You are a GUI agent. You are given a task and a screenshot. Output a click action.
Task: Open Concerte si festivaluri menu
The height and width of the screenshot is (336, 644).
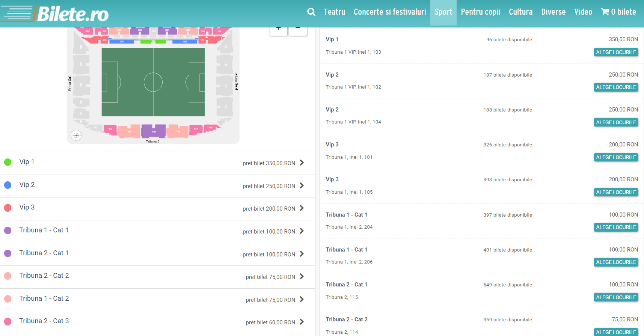390,12
